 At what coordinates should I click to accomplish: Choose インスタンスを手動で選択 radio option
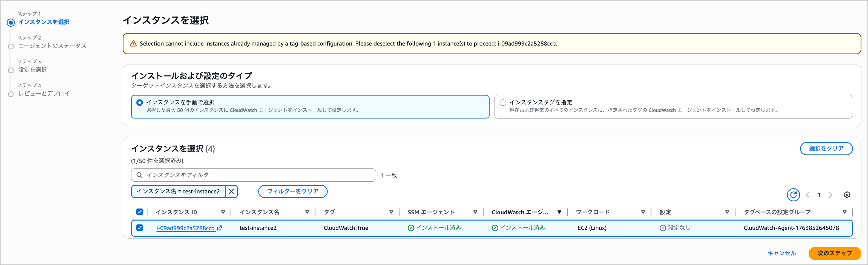click(x=139, y=102)
